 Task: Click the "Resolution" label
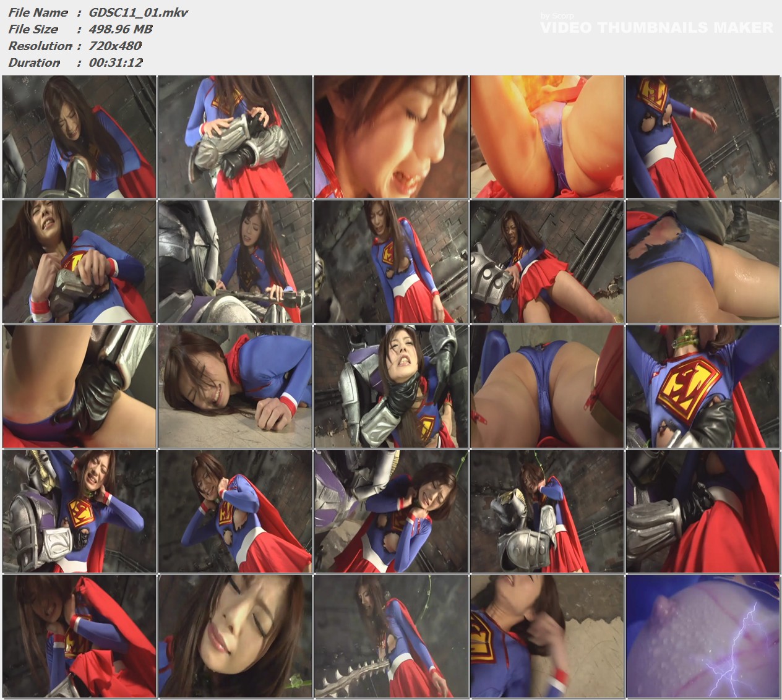coord(40,46)
